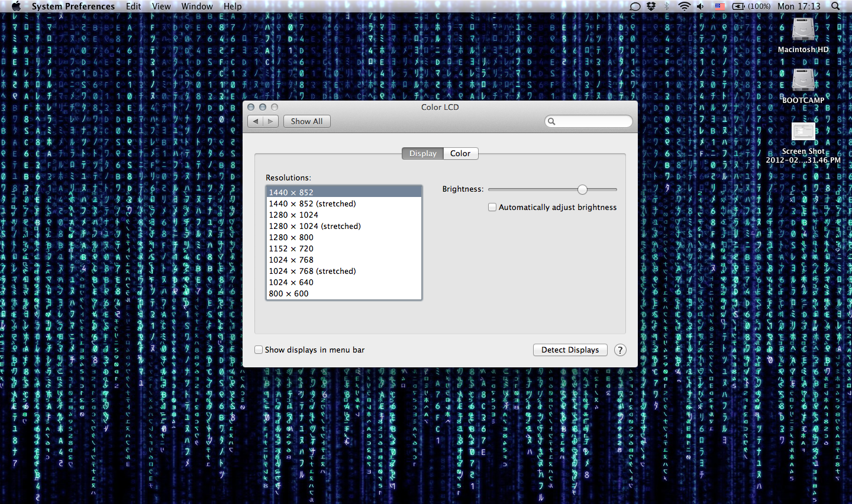Image resolution: width=852 pixels, height=504 pixels.
Task: Open the View menu
Action: tap(161, 6)
